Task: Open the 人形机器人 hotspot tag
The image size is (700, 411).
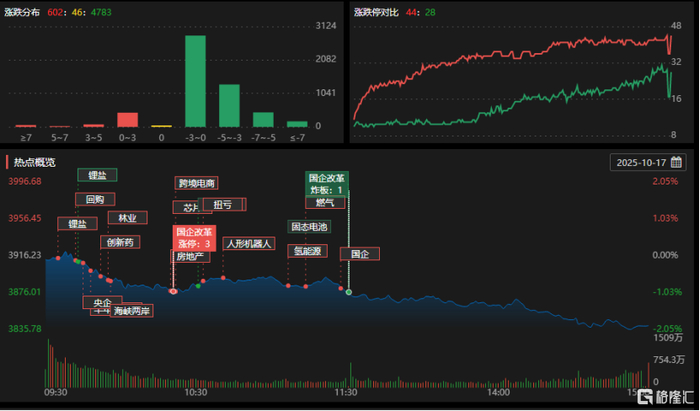Action: pyautogui.click(x=249, y=244)
